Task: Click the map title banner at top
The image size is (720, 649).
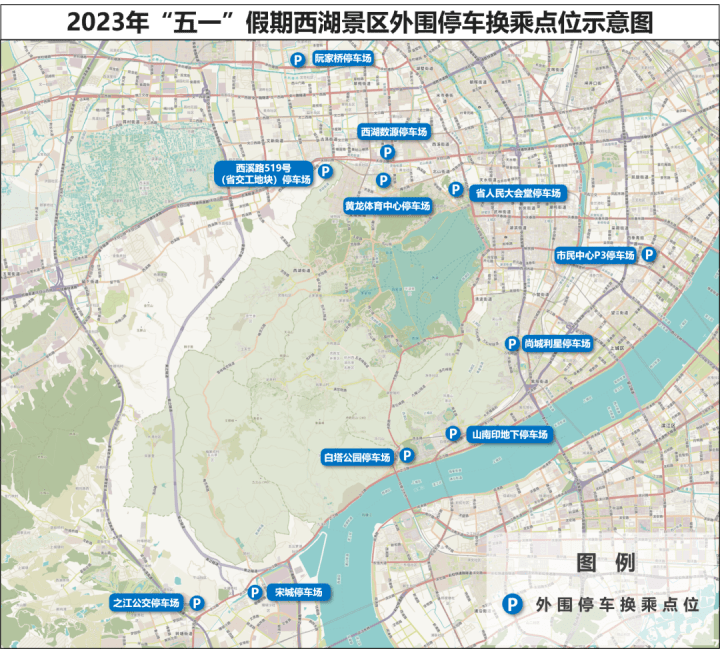Action: pos(360,22)
